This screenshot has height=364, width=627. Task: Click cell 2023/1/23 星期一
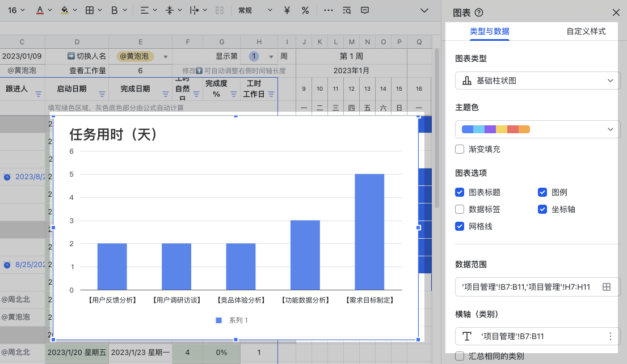140,353
